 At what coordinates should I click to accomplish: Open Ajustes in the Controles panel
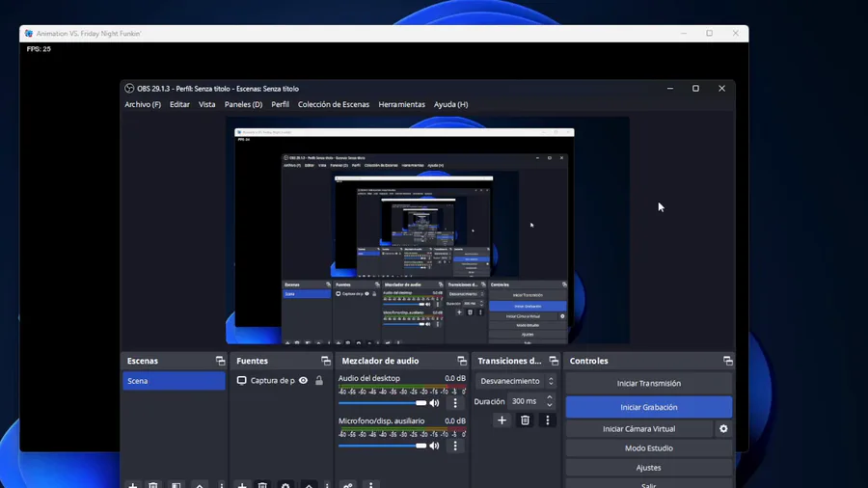click(649, 468)
